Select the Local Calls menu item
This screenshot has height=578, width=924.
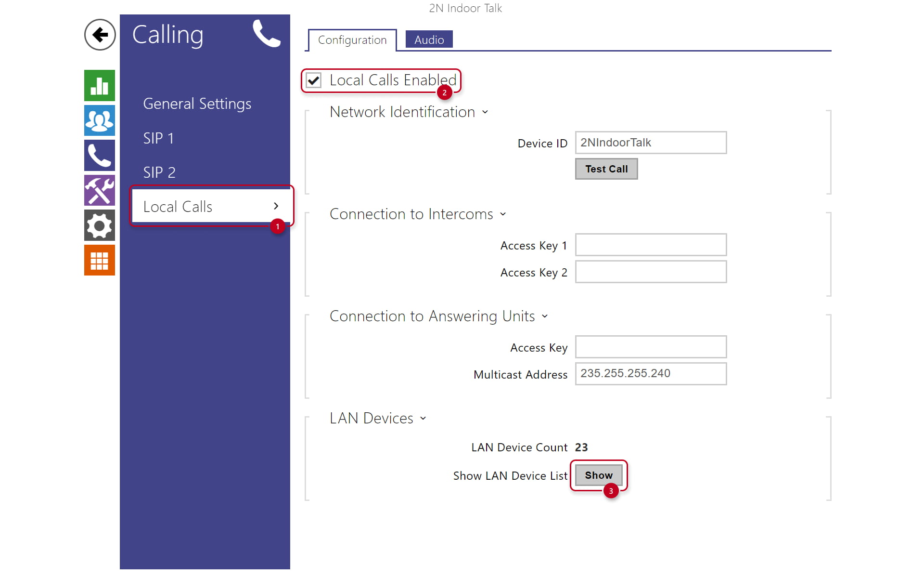click(211, 206)
